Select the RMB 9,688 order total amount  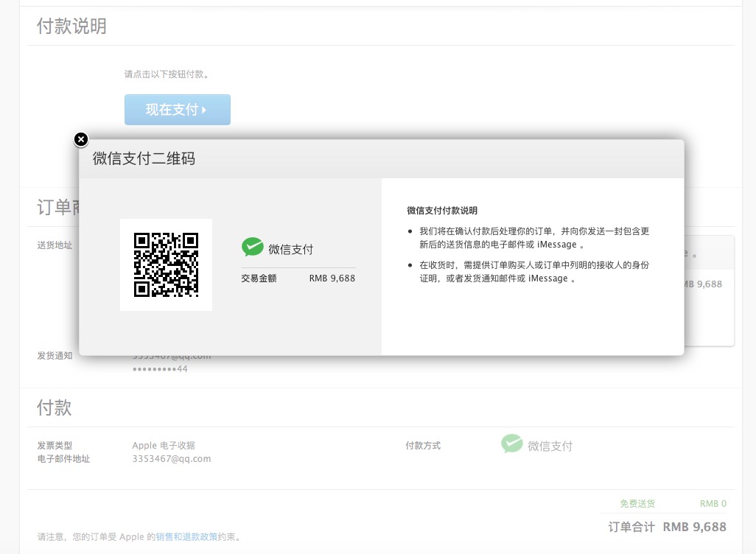695,527
